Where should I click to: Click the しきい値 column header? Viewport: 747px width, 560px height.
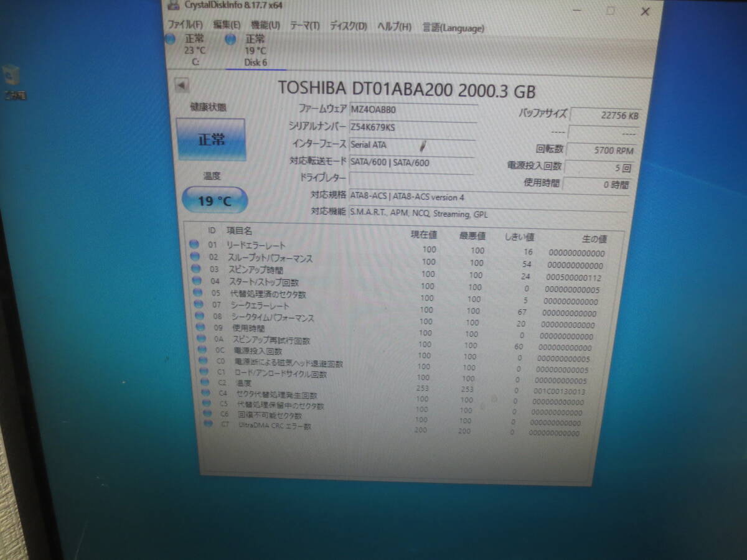click(x=519, y=237)
